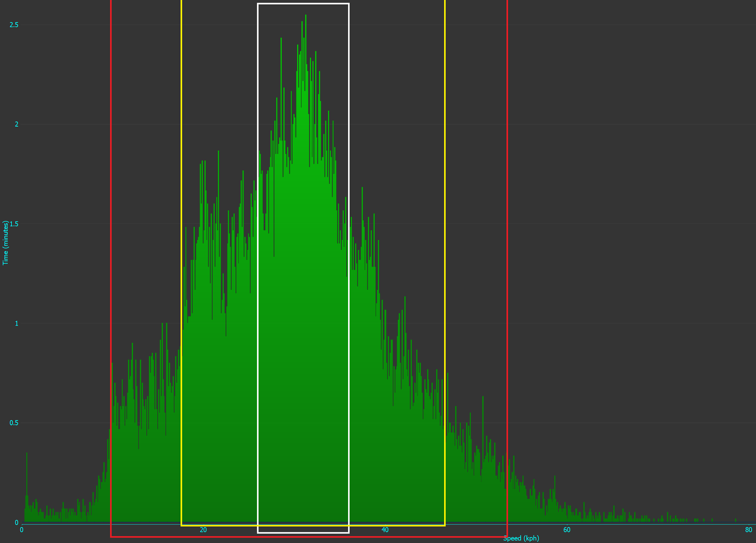Screen dimensions: 756x543
Task: Click the 1 y-axis tick label
Action: pos(16,323)
